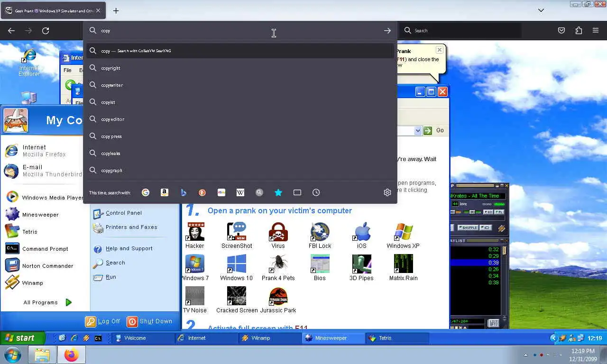Toggle Winamp SHUFFLE button
This screenshot has height=364, width=607.
coord(467,228)
